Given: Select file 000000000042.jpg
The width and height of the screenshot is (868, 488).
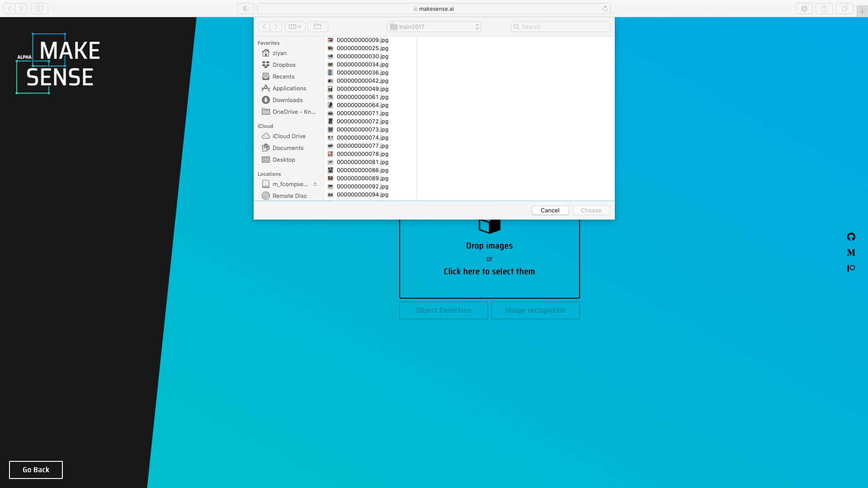Looking at the screenshot, I should point(362,81).
